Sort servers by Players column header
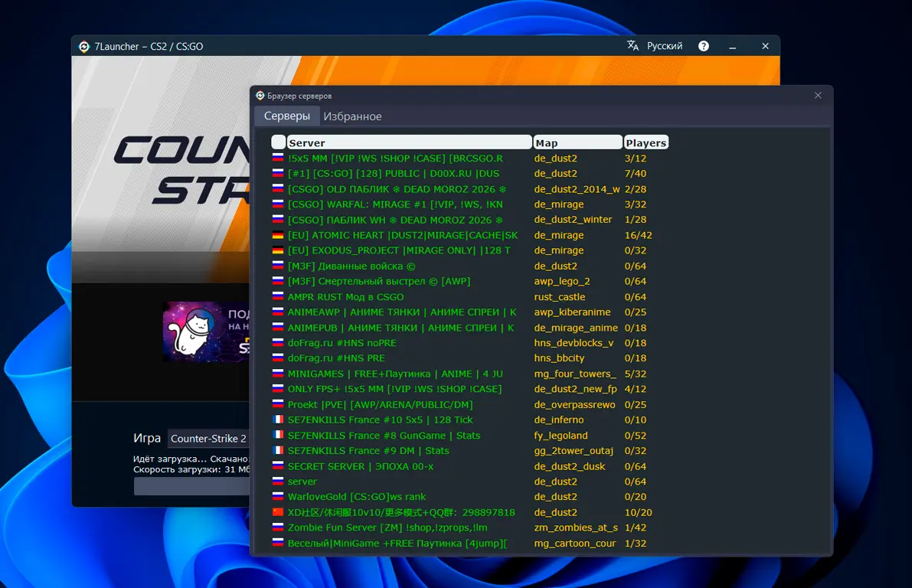 [646, 142]
